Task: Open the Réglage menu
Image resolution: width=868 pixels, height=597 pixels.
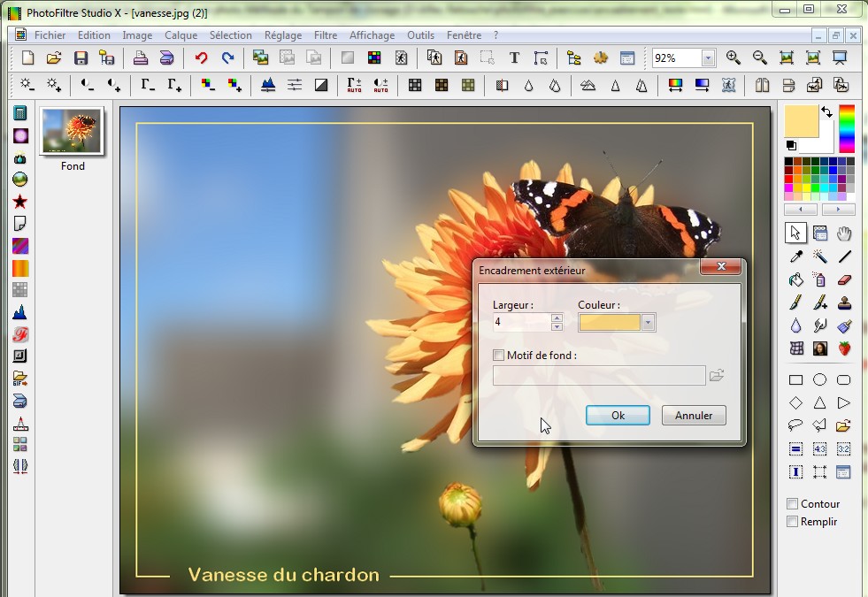Action: [283, 34]
